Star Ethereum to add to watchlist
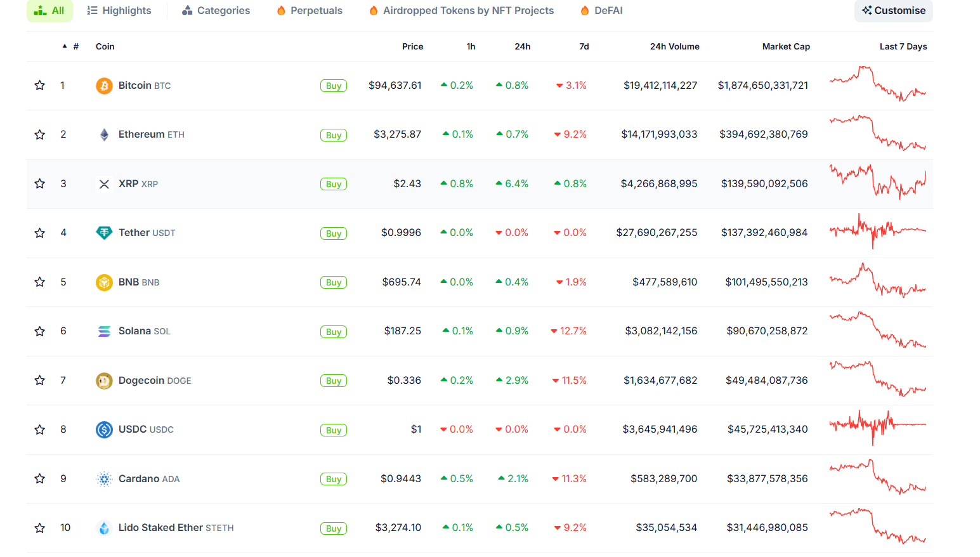980x557 pixels. pyautogui.click(x=39, y=134)
